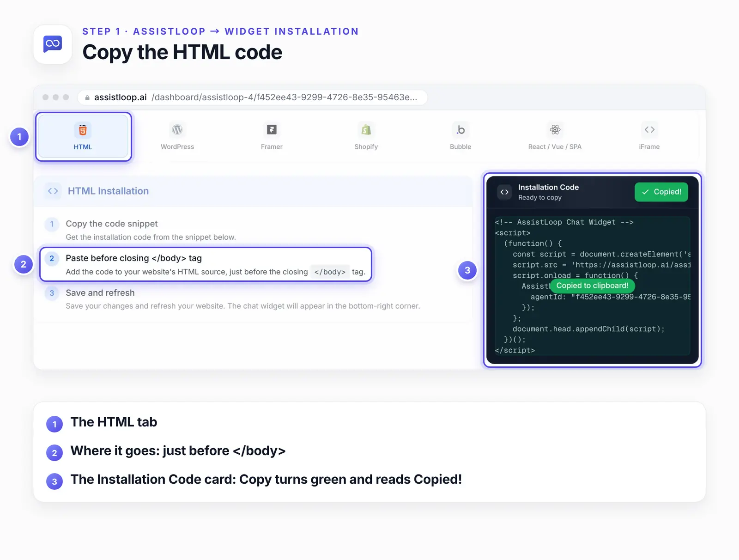
Task: Click the browser address bar URL
Action: (x=253, y=97)
